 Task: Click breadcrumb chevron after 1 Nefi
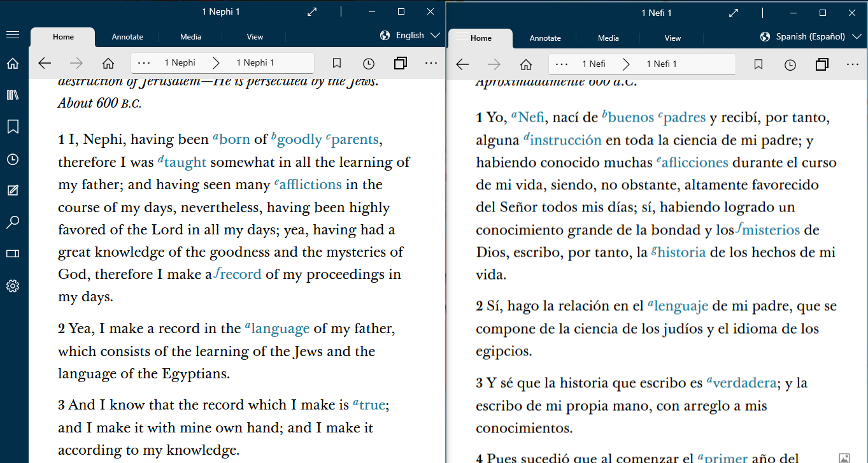(x=626, y=64)
